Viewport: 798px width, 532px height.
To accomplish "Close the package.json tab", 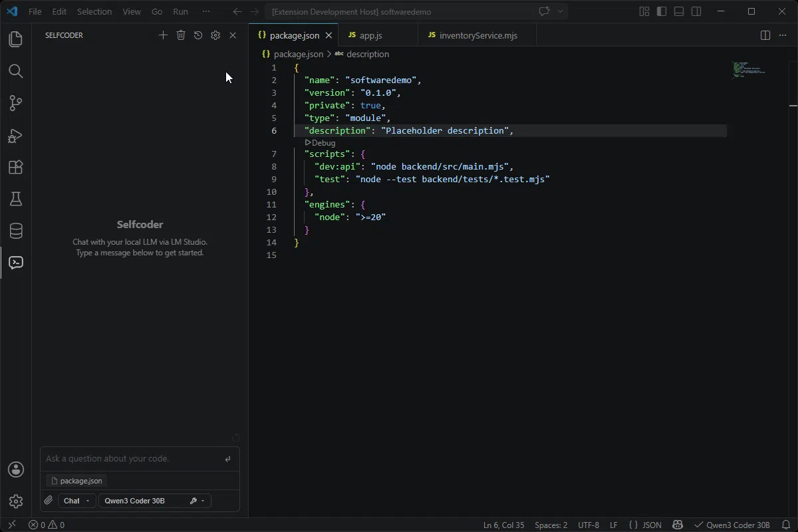I will pyautogui.click(x=329, y=35).
